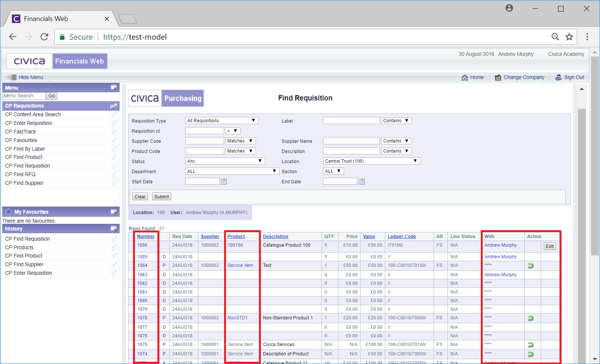
Task: Open Supplier Code Matches dropdown
Action: (x=241, y=141)
